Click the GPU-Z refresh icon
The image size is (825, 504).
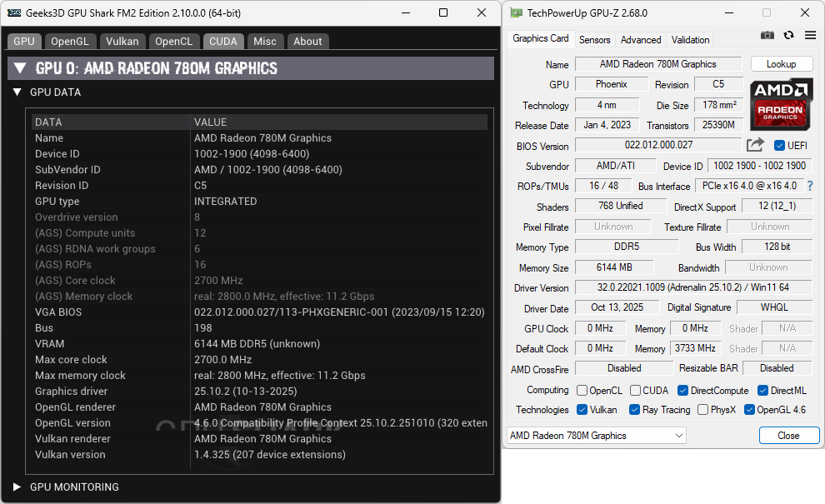(789, 35)
